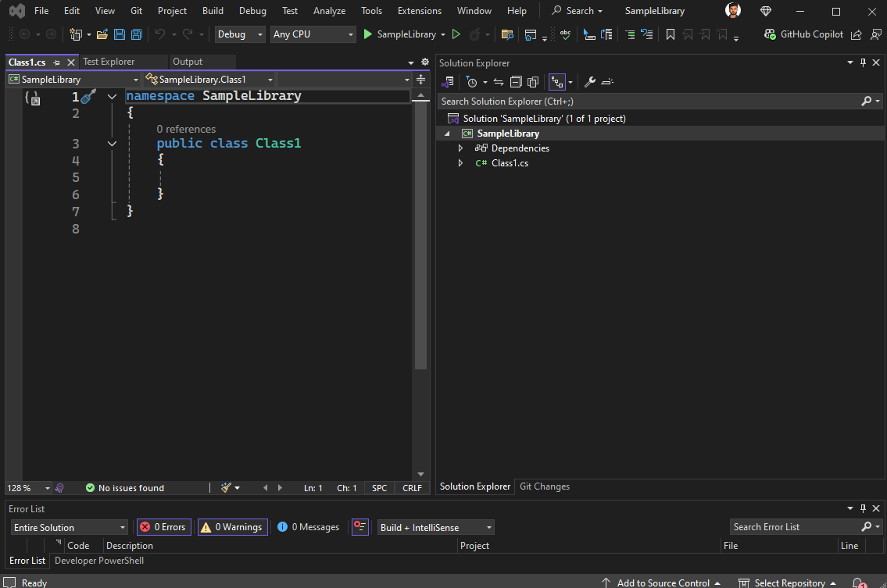Click the spell checker abc icon

(x=565, y=34)
